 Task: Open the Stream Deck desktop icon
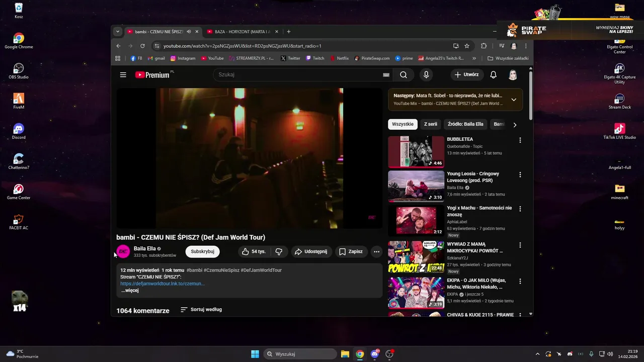click(619, 101)
